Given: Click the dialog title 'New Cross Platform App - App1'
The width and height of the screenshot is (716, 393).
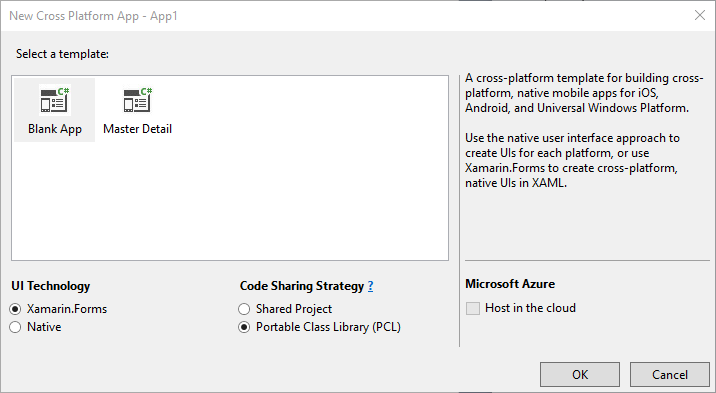Looking at the screenshot, I should pos(93,16).
